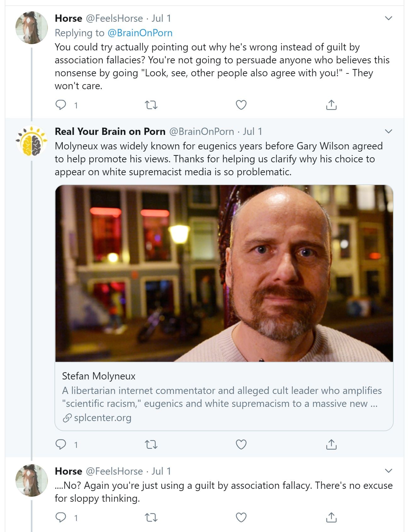Reply to Horse's sloppy thinking tweet
This screenshot has height=532, width=416.
click(60, 518)
